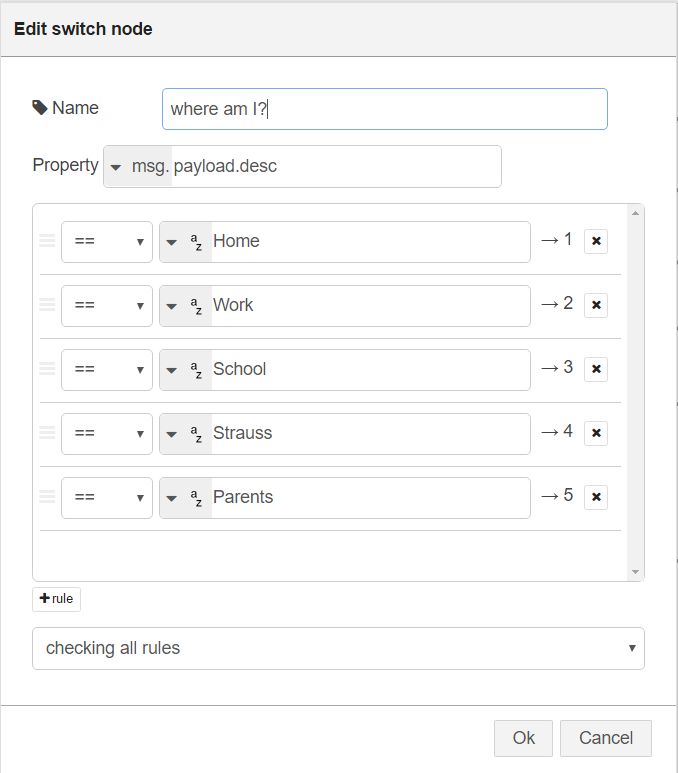
Task: Delete the Parents rule using its X icon
Action: click(x=596, y=497)
